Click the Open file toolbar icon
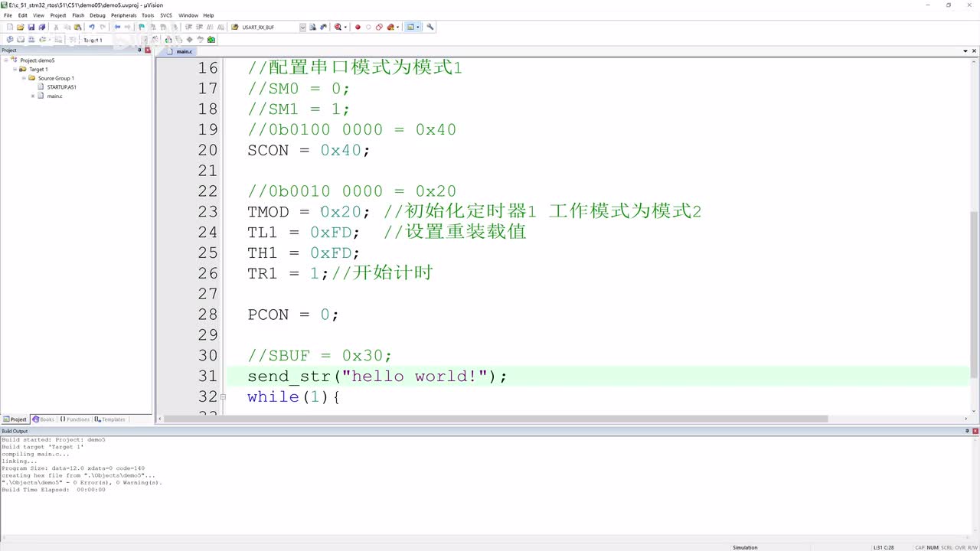This screenshot has height=551, width=980. click(21, 27)
